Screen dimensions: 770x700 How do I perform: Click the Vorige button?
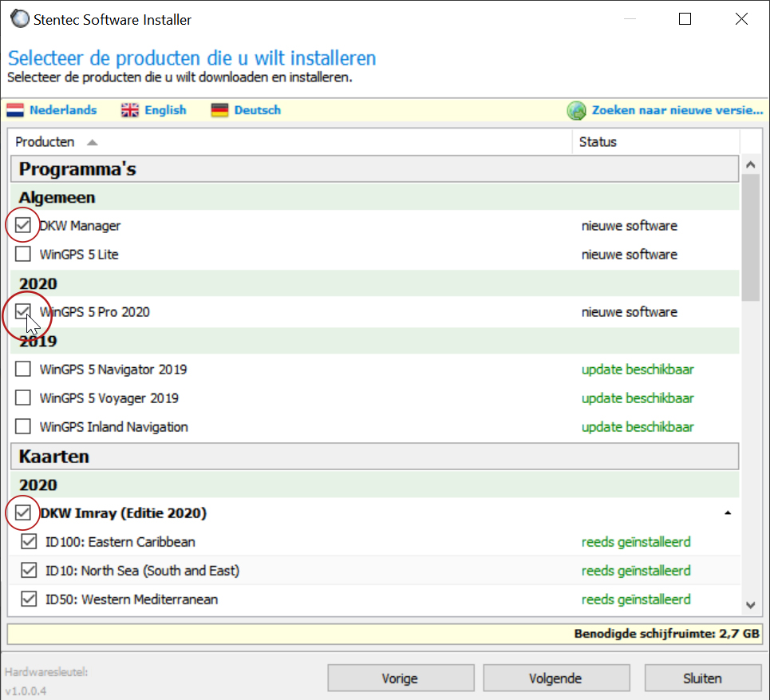(401, 678)
